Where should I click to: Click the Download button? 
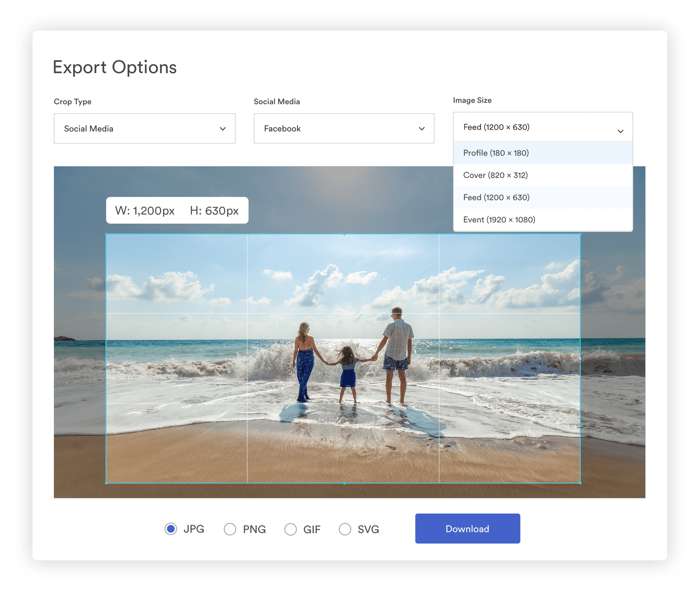[x=468, y=529]
